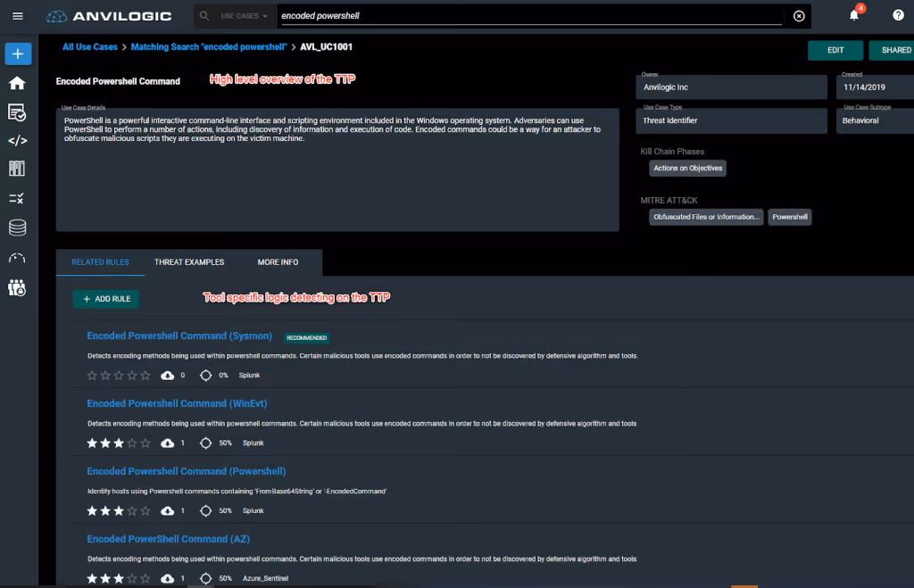The image size is (914, 588).
Task: Click cloud download icon of Sysmon rule
Action: point(167,376)
